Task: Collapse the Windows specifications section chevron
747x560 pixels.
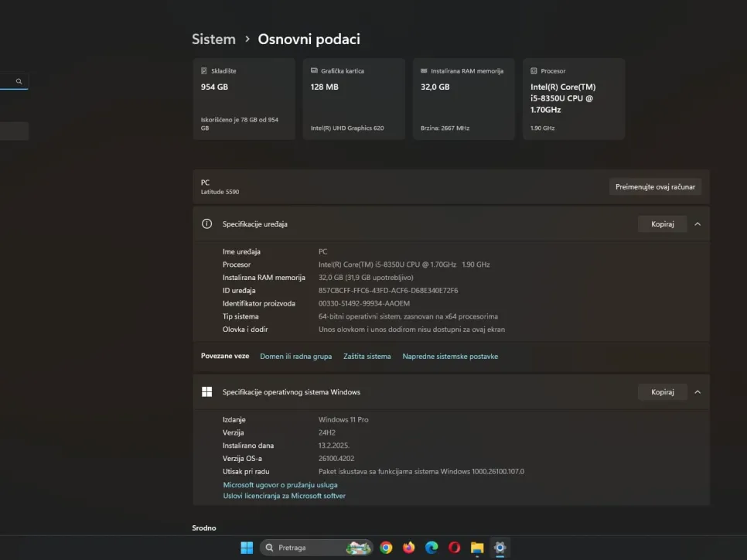Action: 698,391
